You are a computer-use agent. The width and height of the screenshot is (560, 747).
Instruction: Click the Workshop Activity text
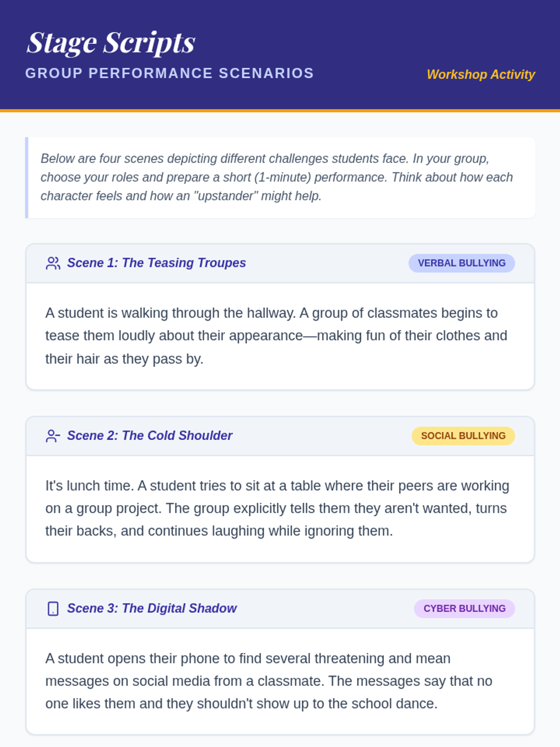click(x=481, y=75)
